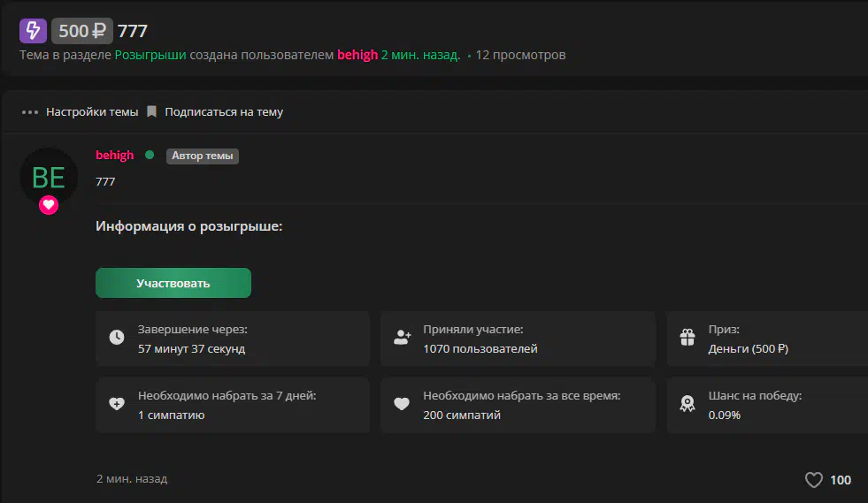Screen dimensions: 868x503
Task: Click the clock icon for time remaining
Action: (x=117, y=337)
